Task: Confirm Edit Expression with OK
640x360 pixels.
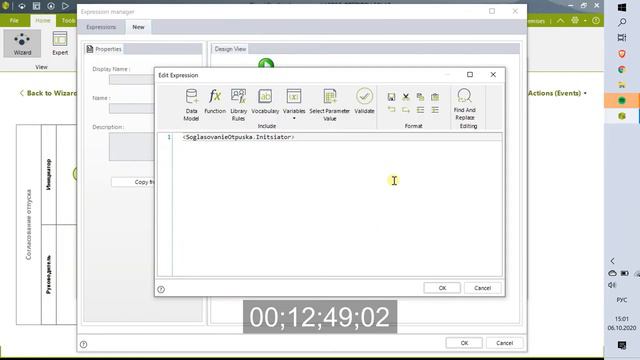Action: click(x=442, y=288)
